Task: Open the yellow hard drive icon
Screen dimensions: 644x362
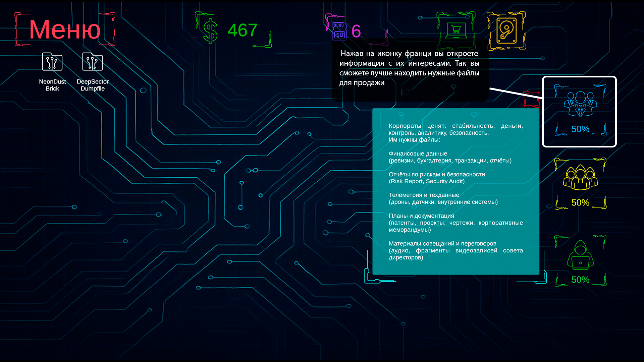Action: [x=506, y=31]
